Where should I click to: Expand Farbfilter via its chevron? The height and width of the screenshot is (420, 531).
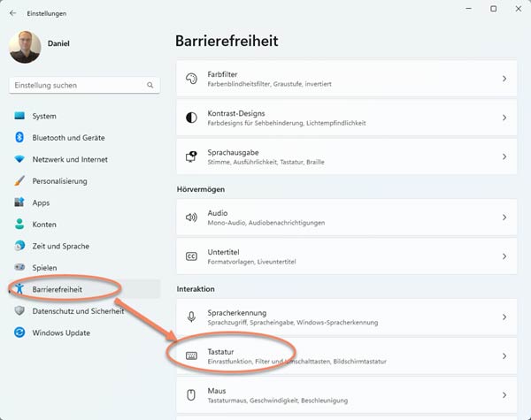(504, 79)
